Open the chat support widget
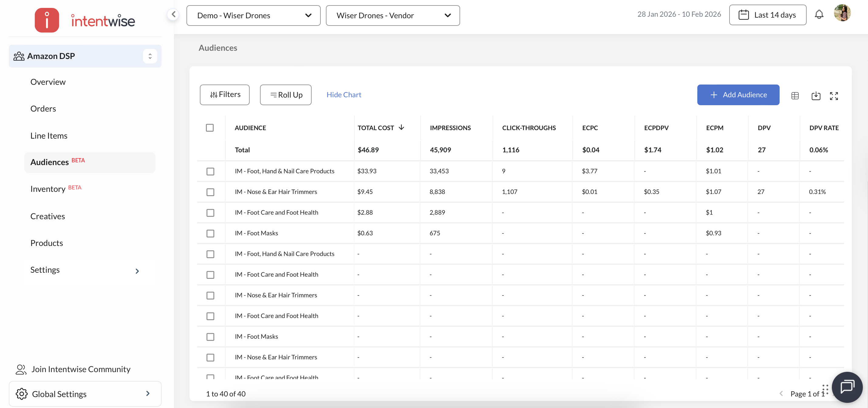Viewport: 868px width, 408px height. pyautogui.click(x=847, y=387)
